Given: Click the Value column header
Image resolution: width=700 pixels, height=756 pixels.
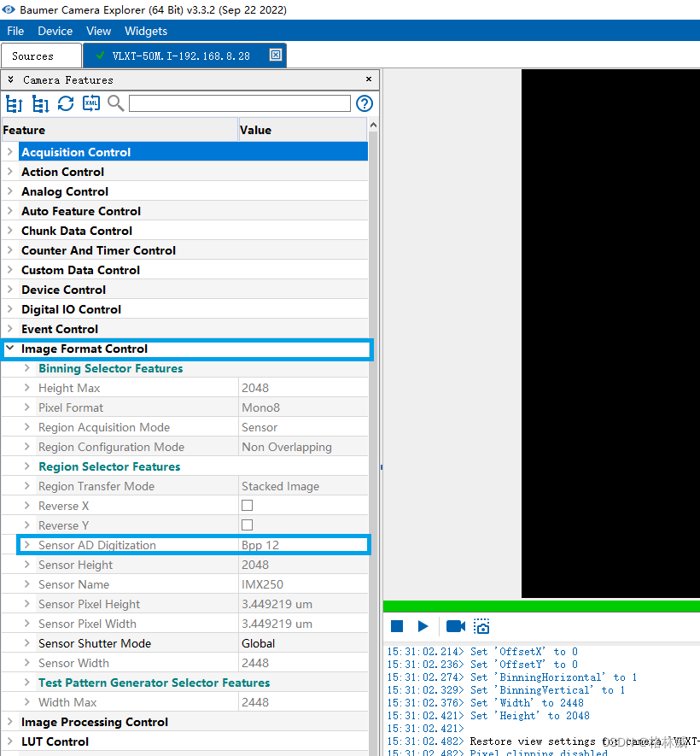Looking at the screenshot, I should tap(302, 130).
